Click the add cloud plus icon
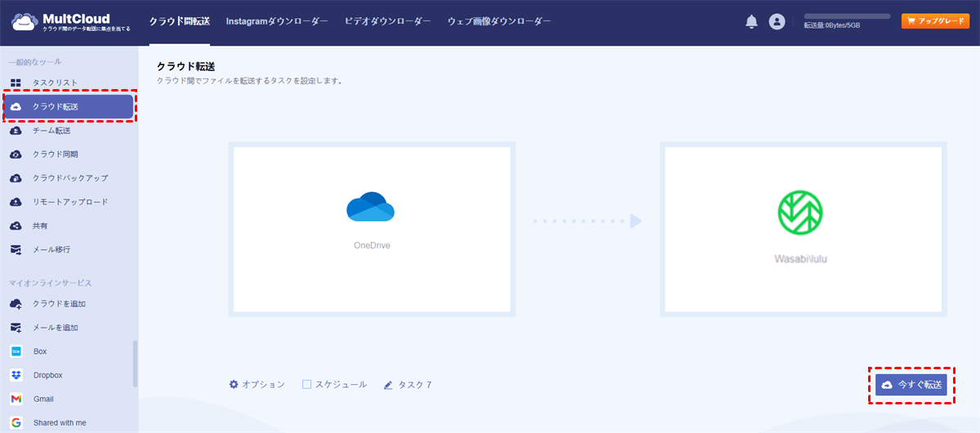 coord(16,304)
